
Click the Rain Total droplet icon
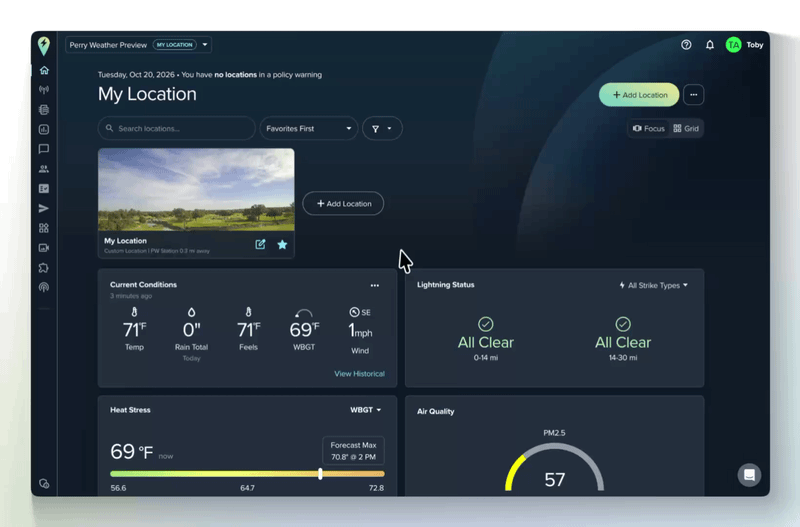pyautogui.click(x=191, y=312)
